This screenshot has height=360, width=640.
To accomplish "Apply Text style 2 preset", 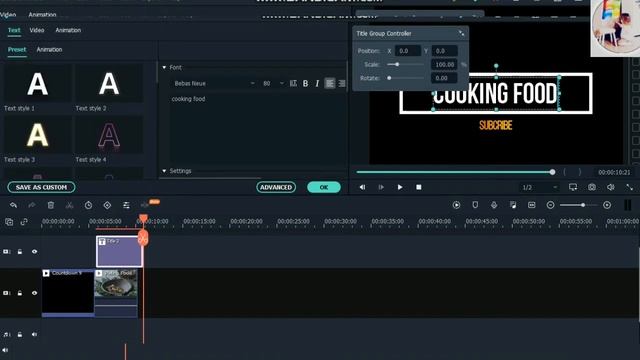I will point(109,84).
